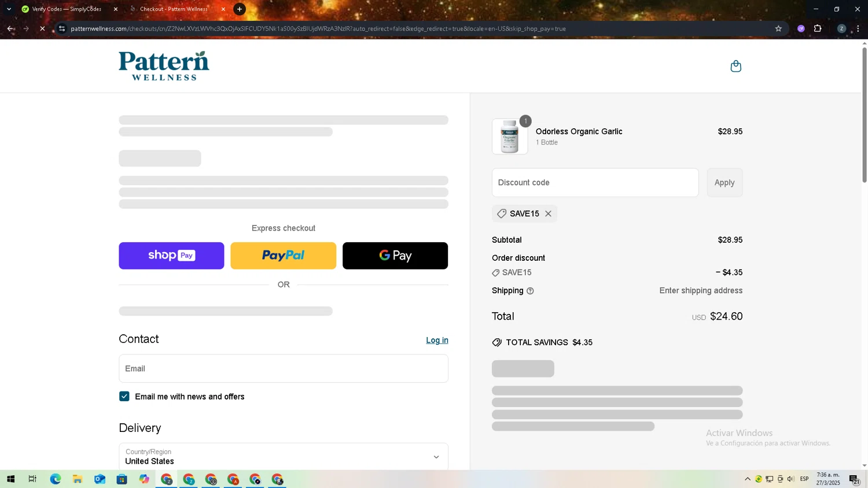Uncheck Email me with news and offers

tap(124, 397)
